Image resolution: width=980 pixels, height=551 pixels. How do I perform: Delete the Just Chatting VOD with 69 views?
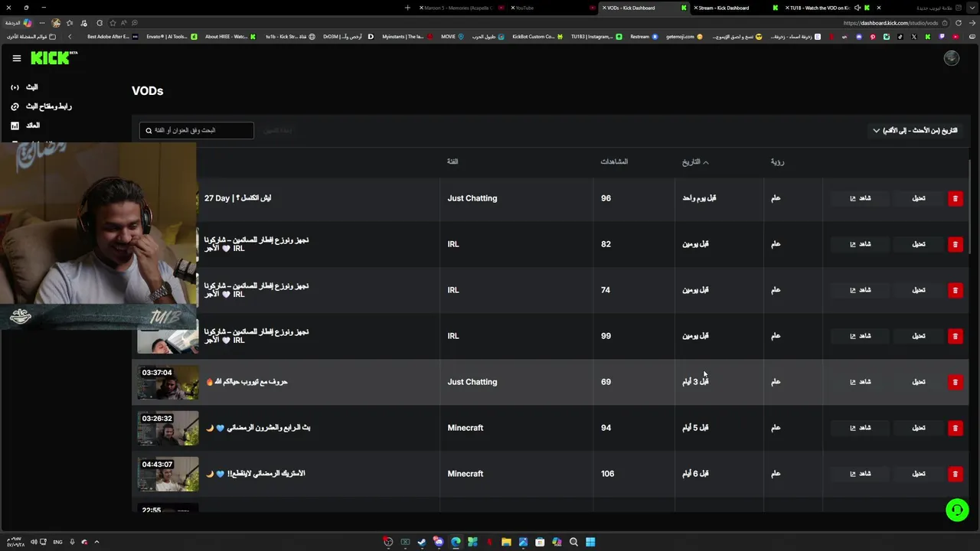click(955, 382)
